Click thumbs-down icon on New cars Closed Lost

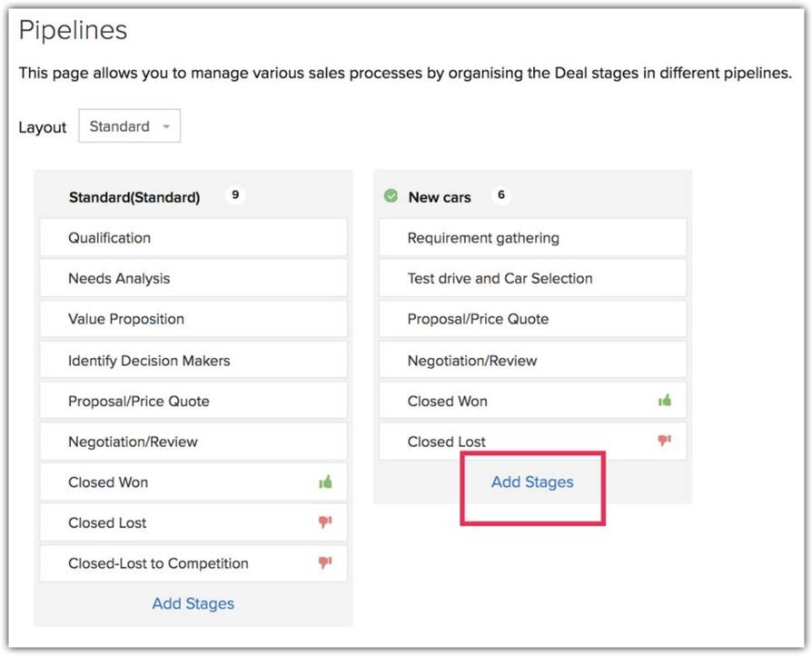click(665, 441)
